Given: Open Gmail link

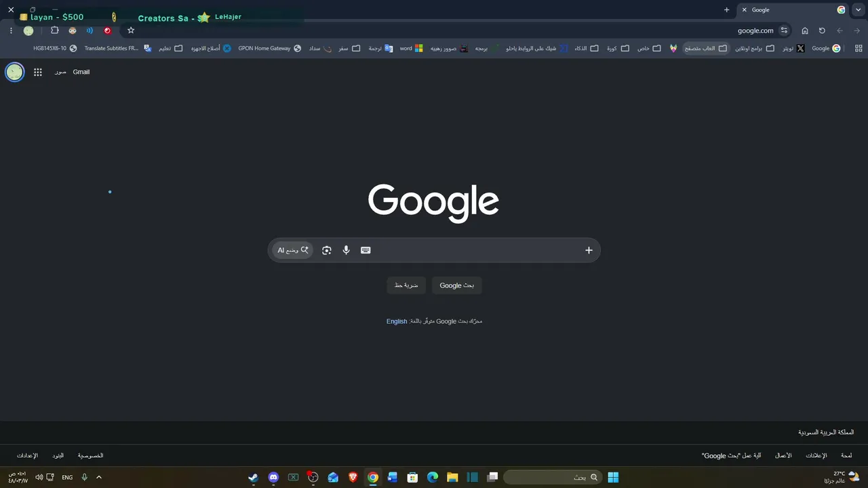Looking at the screenshot, I should pos(81,72).
